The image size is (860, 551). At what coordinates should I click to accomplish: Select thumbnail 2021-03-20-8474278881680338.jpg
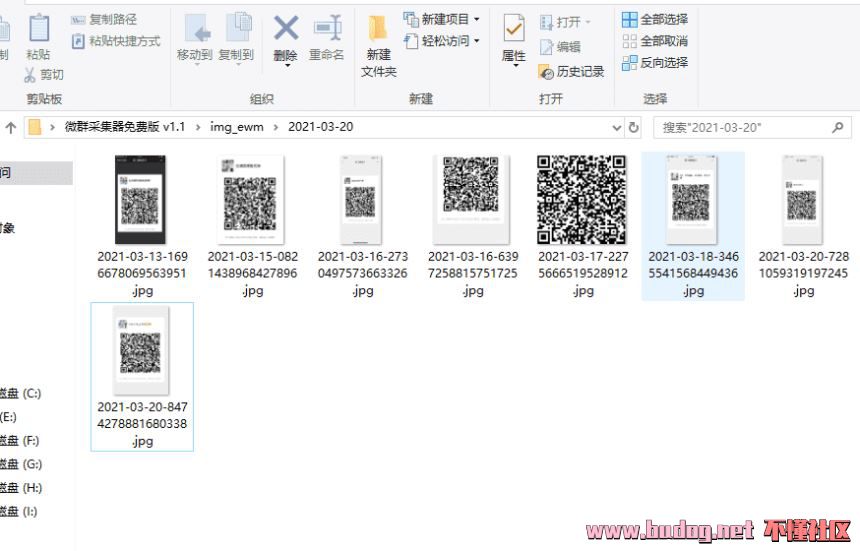point(140,350)
